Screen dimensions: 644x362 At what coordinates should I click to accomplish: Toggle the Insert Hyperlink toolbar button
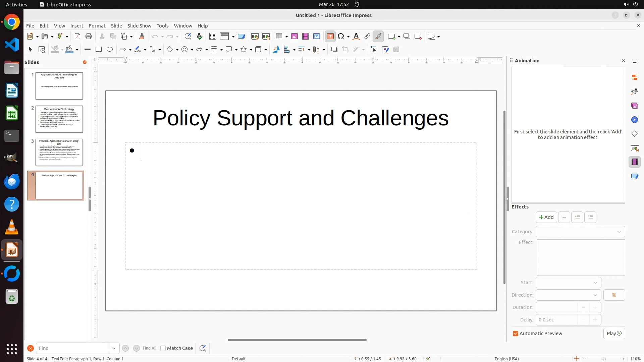pos(367,37)
